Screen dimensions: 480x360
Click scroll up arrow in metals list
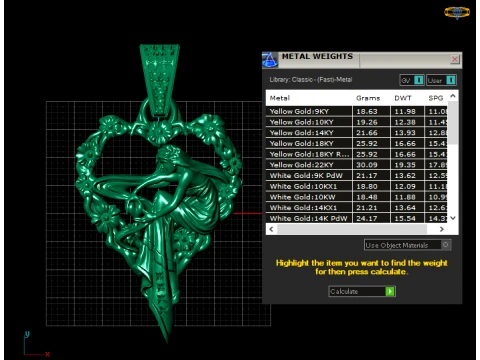(x=453, y=96)
